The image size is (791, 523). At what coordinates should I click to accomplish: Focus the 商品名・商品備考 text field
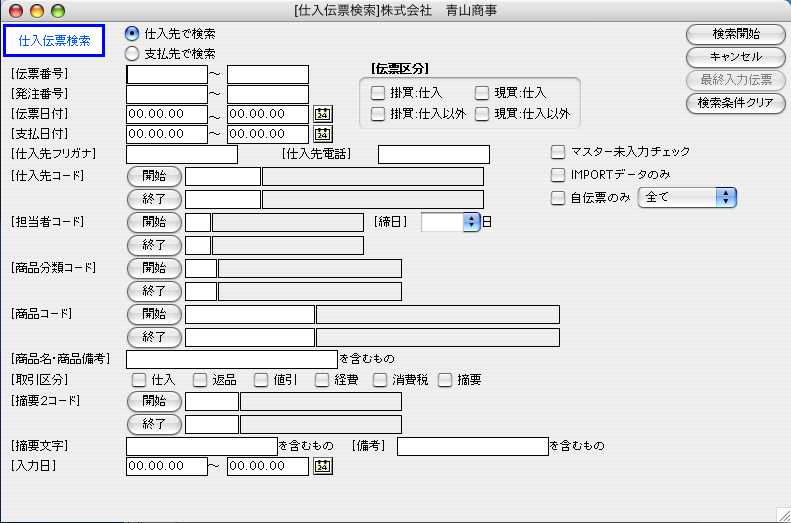232,359
